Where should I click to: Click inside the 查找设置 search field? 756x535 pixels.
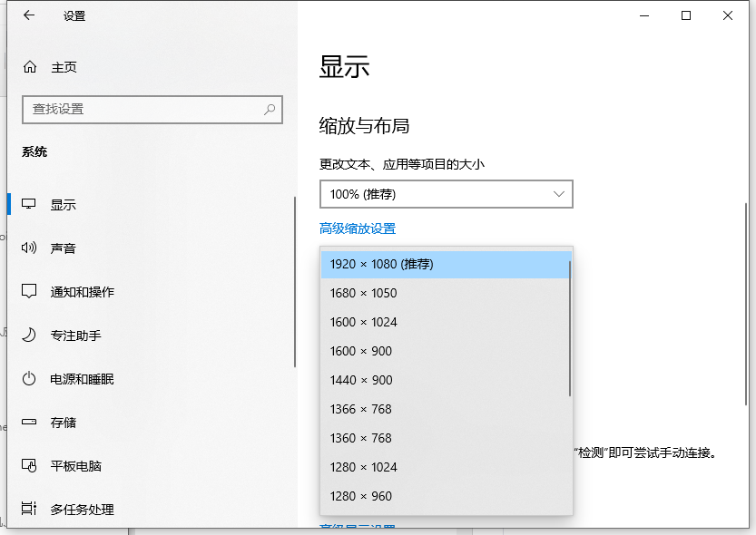tap(136, 109)
